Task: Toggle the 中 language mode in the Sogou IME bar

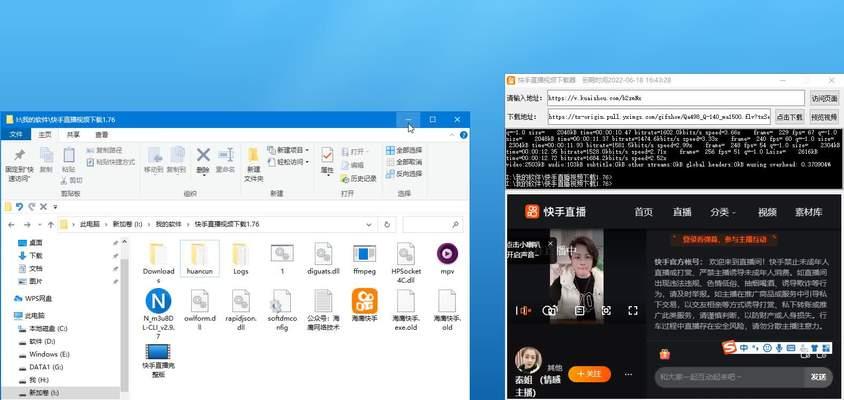Action: coord(744,348)
